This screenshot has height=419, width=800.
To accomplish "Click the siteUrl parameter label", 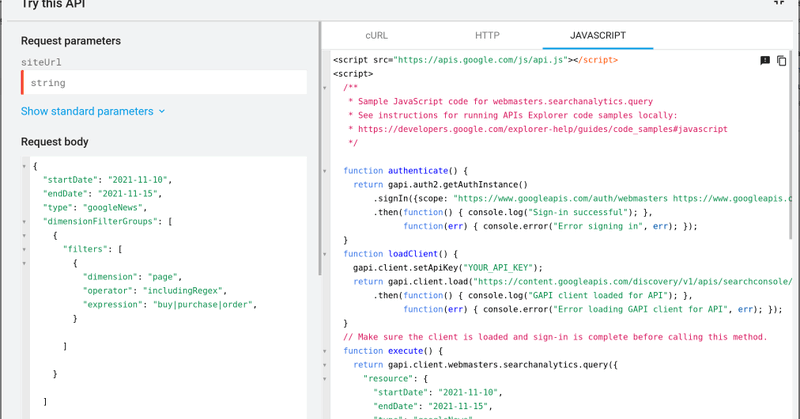I will point(41,62).
